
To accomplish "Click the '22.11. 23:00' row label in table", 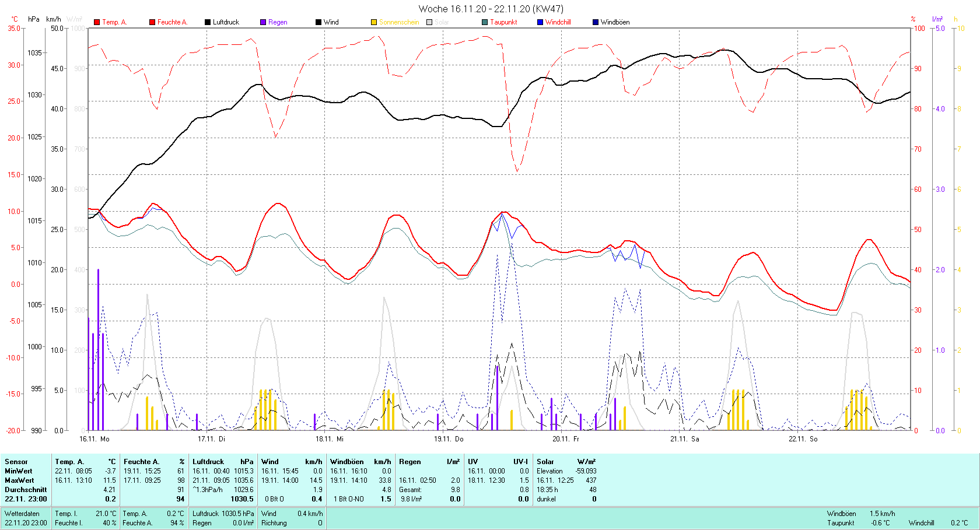I will coord(26,499).
